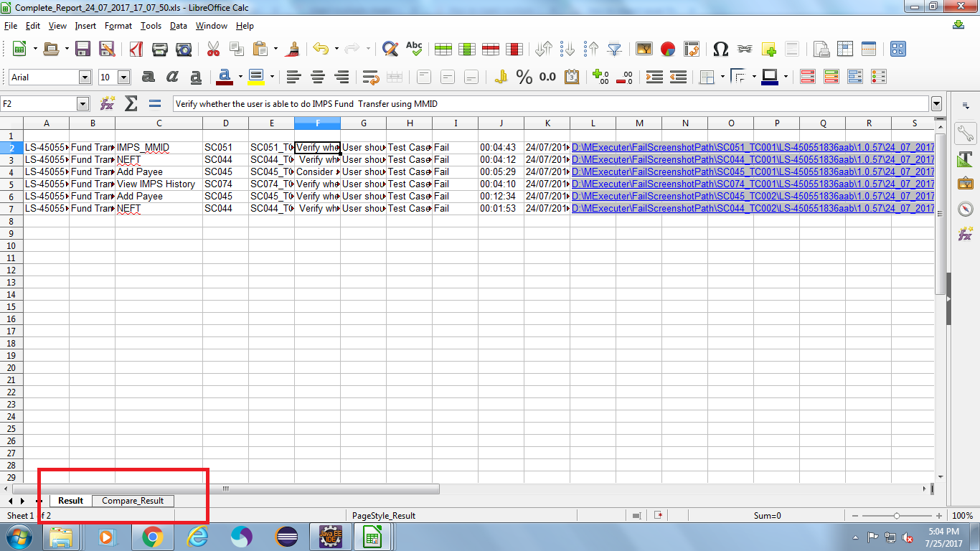Open the sidebar Properties wrench panel
Image resolution: width=980 pixels, height=551 pixels.
966,133
